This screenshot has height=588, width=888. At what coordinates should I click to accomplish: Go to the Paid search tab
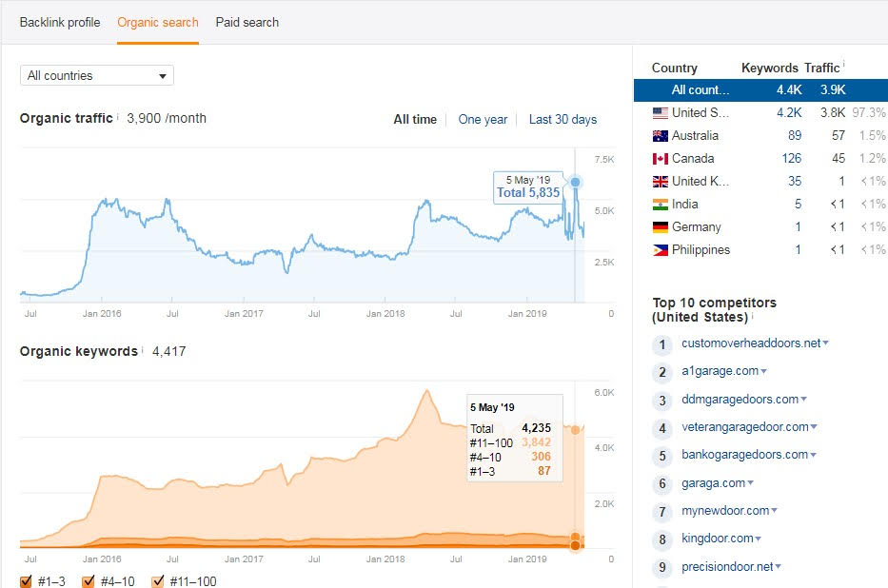247,22
